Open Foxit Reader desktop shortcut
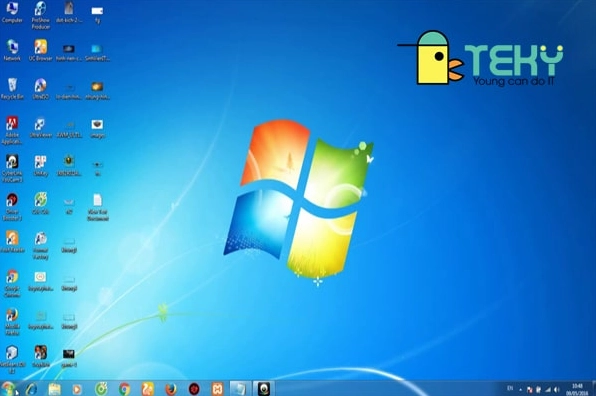The height and width of the screenshot is (396, 596). click(12, 242)
